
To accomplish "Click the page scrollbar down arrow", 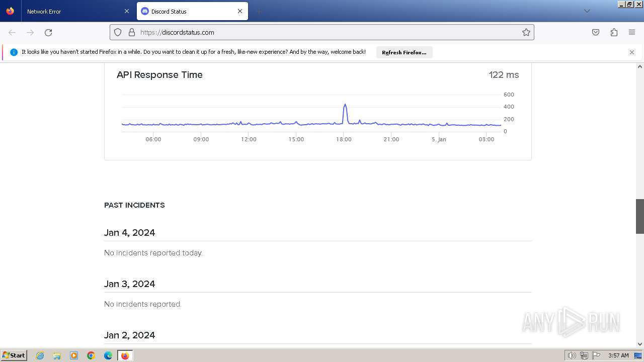I will [640, 344].
